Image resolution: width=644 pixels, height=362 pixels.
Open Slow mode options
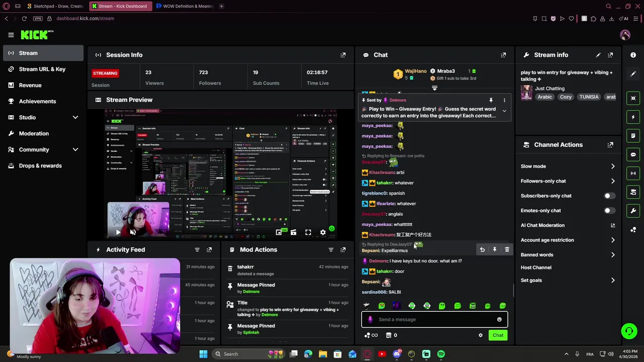tap(568, 166)
